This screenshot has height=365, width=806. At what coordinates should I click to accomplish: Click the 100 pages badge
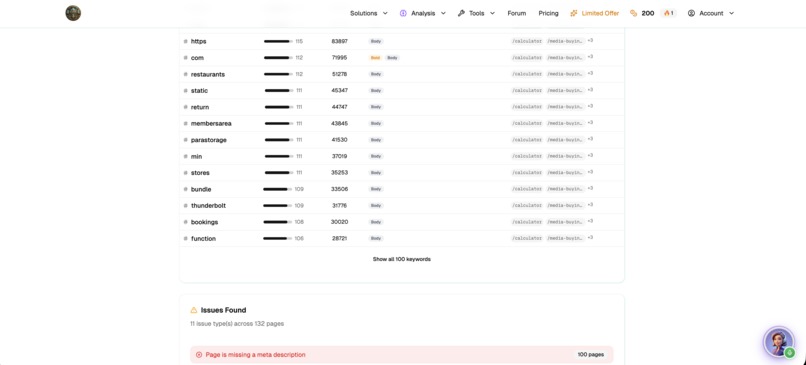click(590, 355)
